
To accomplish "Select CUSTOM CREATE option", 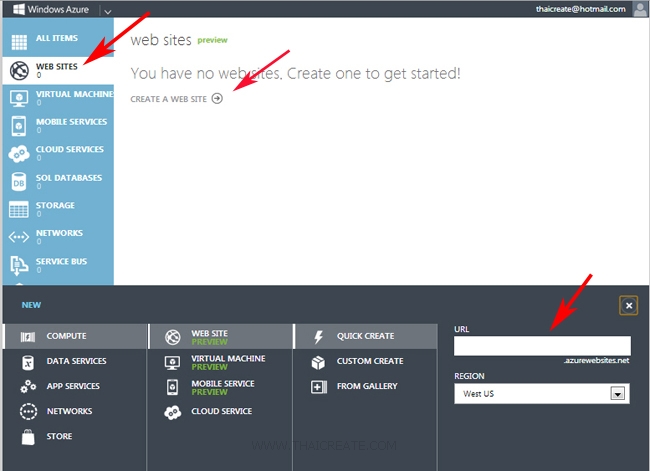I will (370, 361).
